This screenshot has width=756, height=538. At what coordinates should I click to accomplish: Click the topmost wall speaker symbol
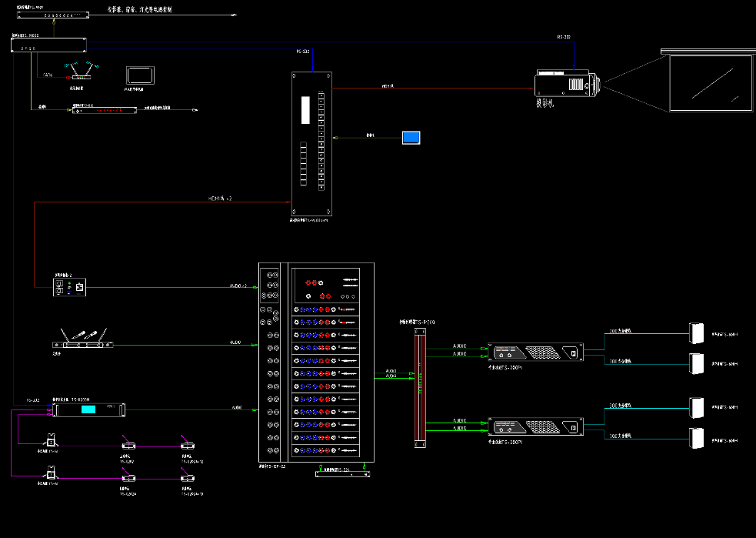pyautogui.click(x=697, y=332)
